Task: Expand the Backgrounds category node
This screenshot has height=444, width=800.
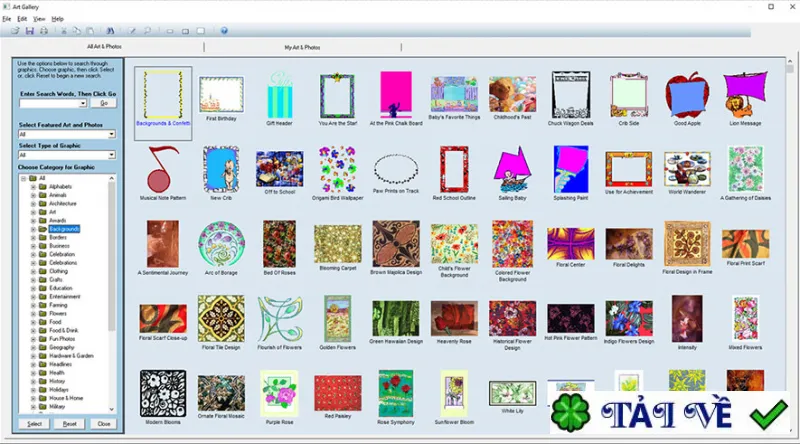Action: click(33, 229)
